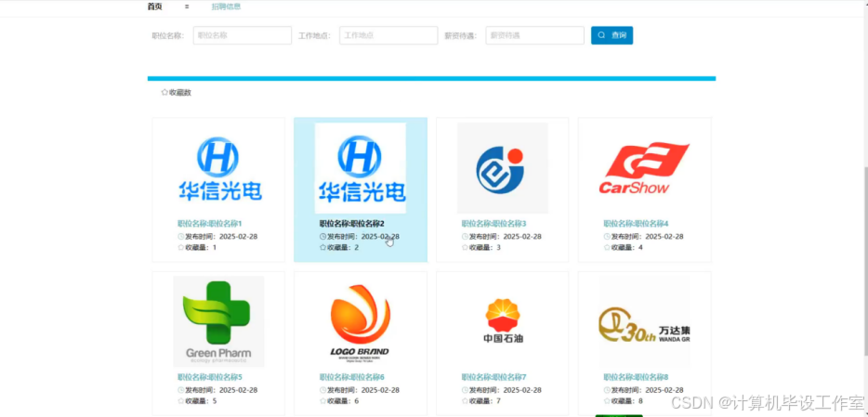
Task: Click the clock icon on 职位名称3 card
Action: tap(465, 237)
